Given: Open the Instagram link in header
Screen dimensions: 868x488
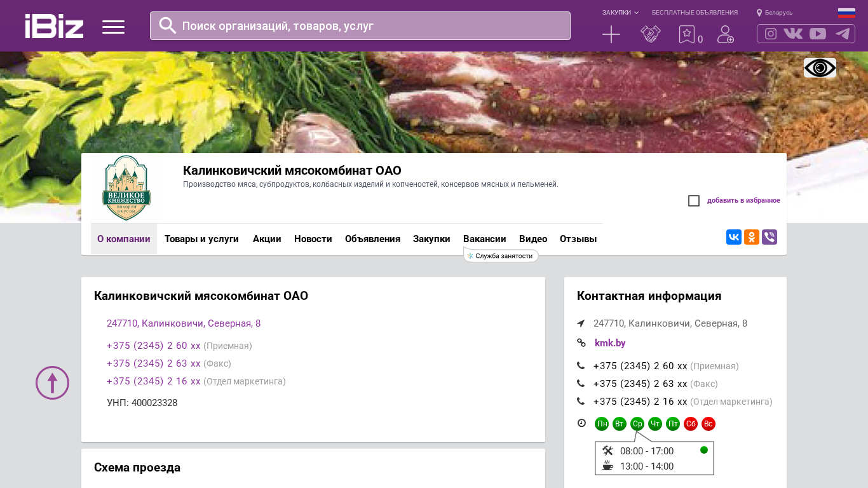Looking at the screenshot, I should tap(771, 34).
